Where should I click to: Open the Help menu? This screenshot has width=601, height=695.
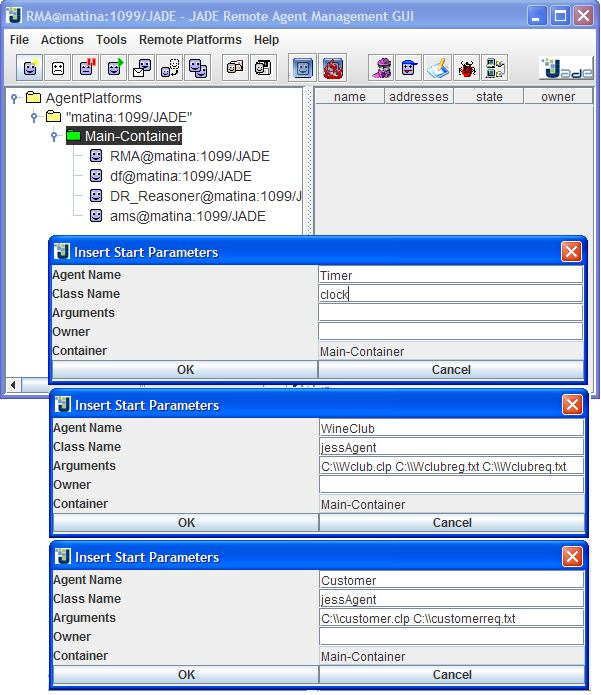[266, 40]
